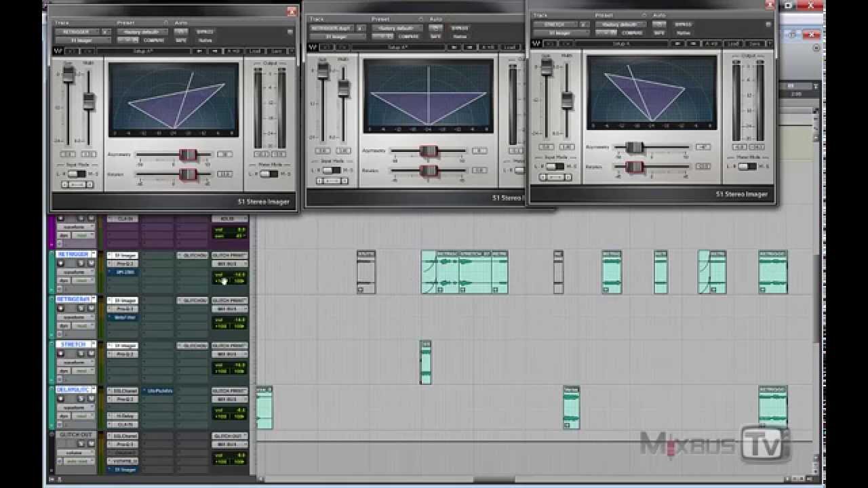
Task: Record-arm the RETRIGGER4 track
Action: click(60, 308)
